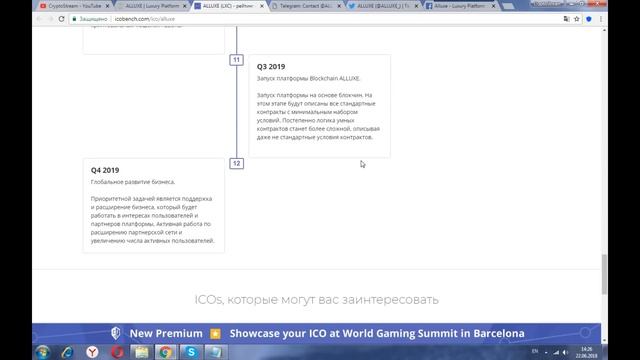Select the active ALLUXE (LXC) icobench tab
Screen dimensions: 640x360
(x=229, y=6)
